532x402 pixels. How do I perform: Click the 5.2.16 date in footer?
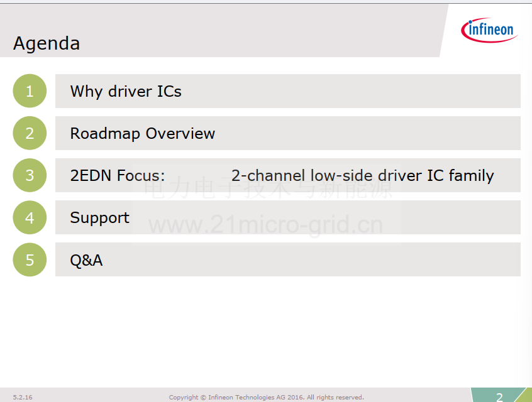coord(23,397)
